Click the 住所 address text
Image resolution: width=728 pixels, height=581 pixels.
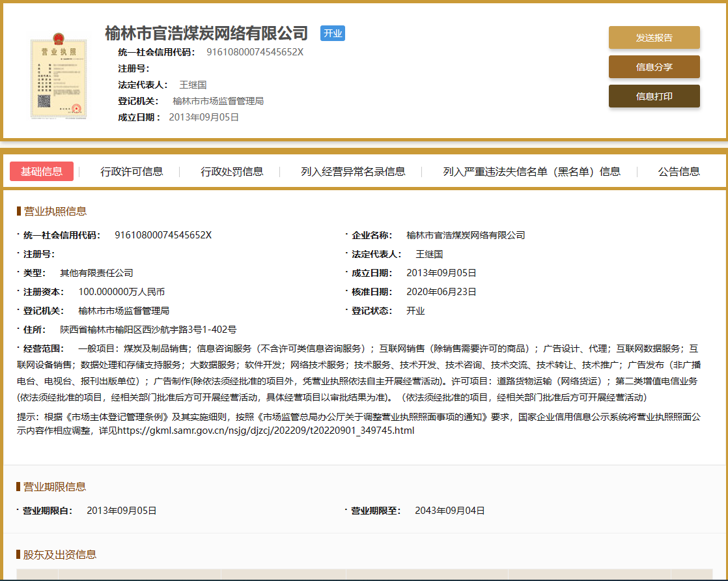click(148, 330)
